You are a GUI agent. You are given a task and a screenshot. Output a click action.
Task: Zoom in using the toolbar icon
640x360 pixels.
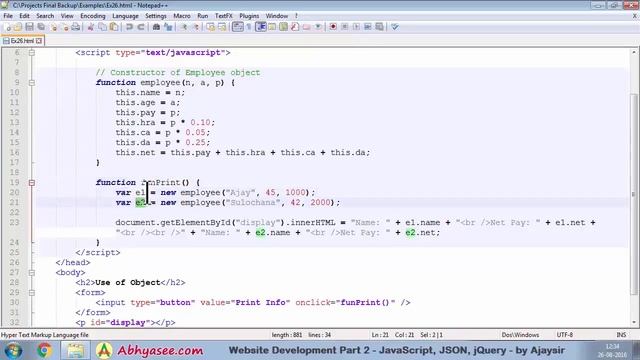184,27
